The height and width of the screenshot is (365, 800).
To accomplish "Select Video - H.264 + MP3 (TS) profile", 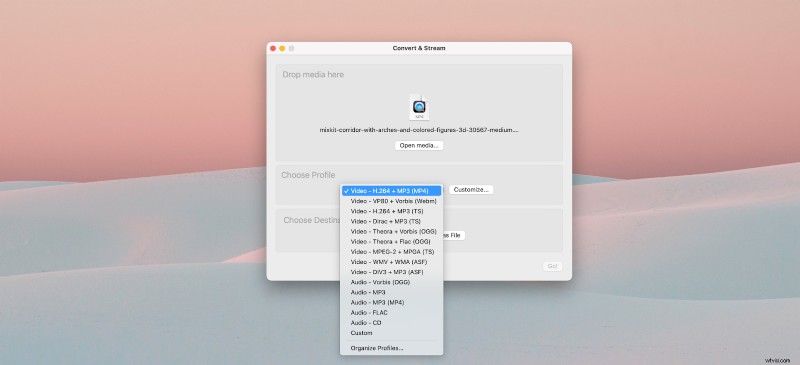I will [391, 211].
